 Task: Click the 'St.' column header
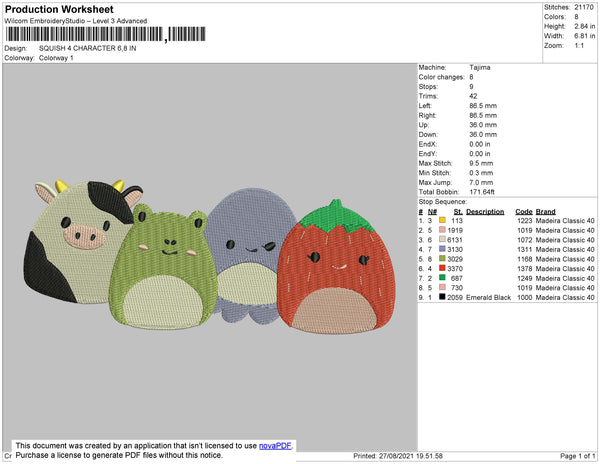(458, 212)
